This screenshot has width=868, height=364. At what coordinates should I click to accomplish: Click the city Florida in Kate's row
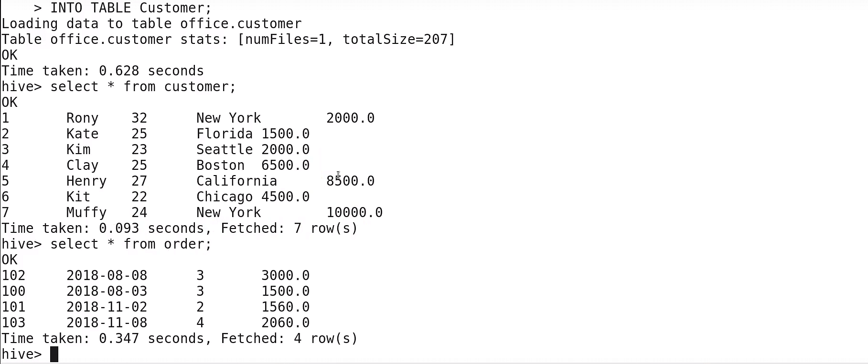point(225,134)
